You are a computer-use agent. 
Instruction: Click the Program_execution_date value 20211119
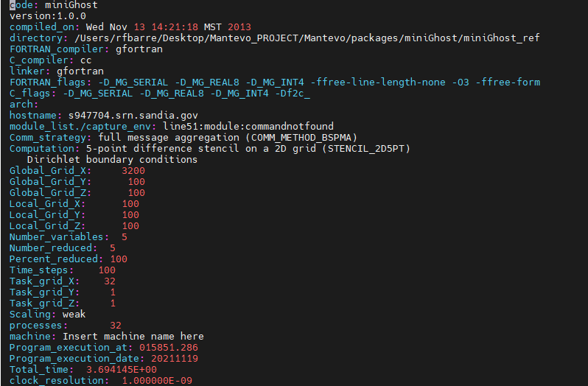(x=175, y=358)
